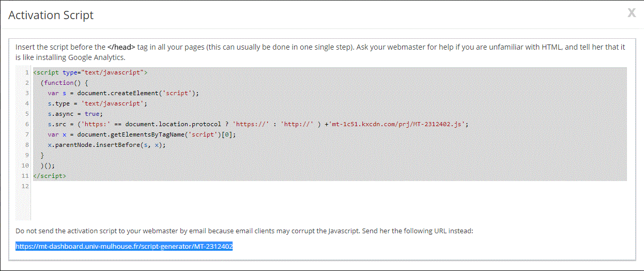Click line number 1 in gutter
This screenshot has height=271, width=644.
[27, 72]
